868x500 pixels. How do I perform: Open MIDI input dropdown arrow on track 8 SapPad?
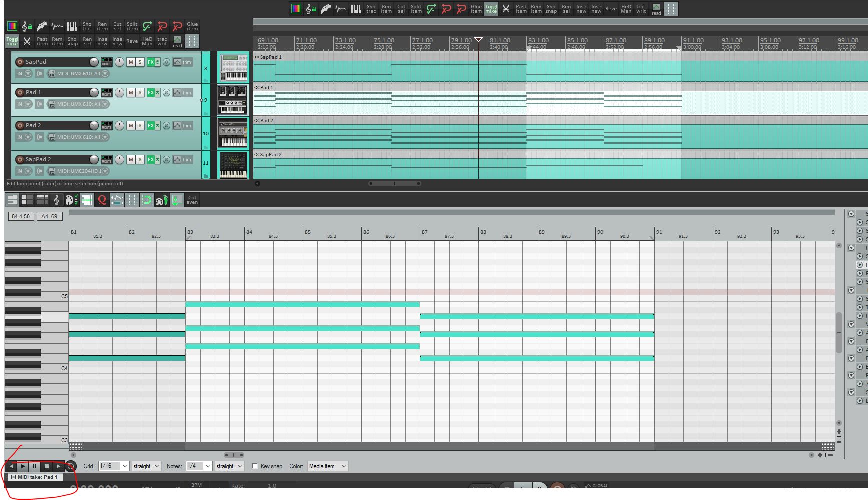pos(105,73)
